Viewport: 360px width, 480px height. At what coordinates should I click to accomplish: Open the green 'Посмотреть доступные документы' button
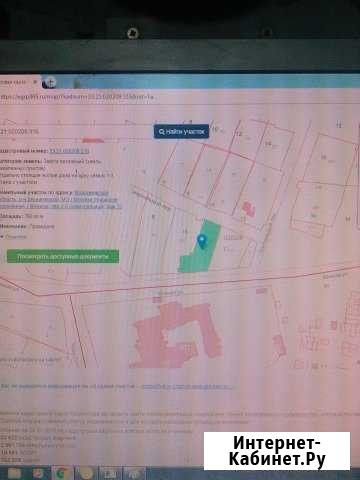(63, 257)
